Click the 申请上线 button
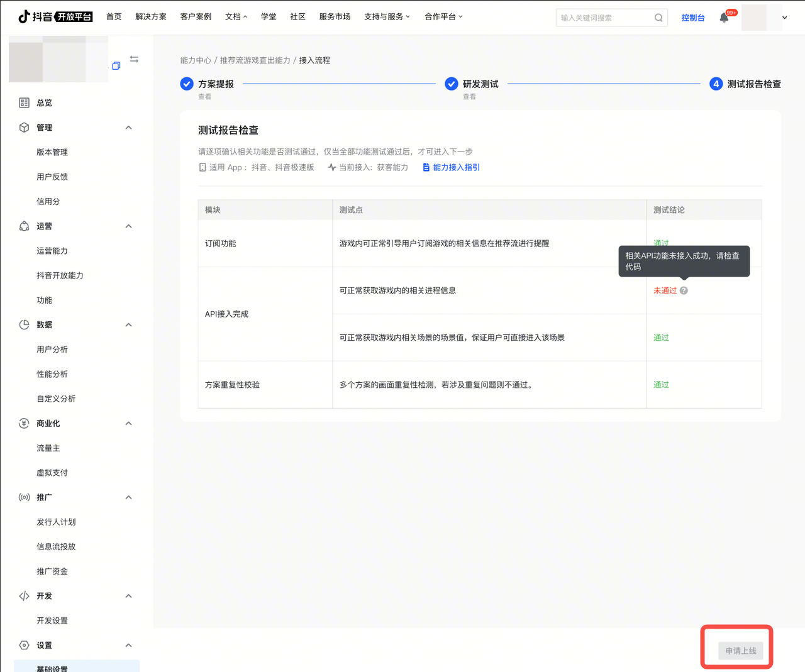The width and height of the screenshot is (805, 672). point(740,651)
